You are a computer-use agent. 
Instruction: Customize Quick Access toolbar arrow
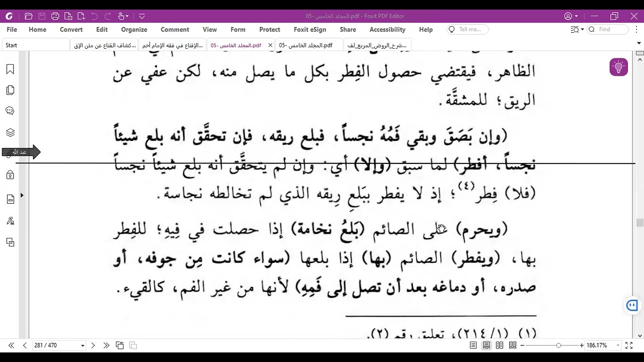(142, 16)
